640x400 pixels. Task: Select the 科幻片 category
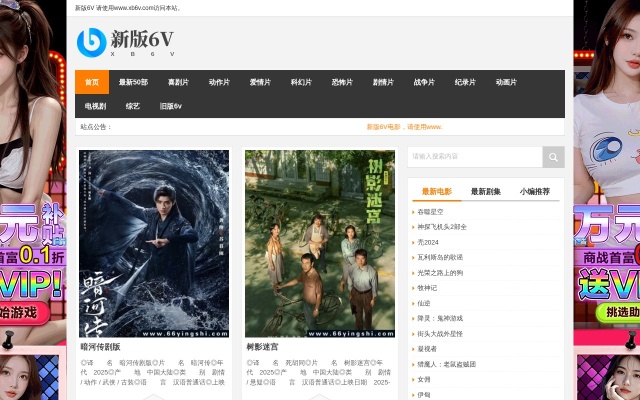click(301, 82)
